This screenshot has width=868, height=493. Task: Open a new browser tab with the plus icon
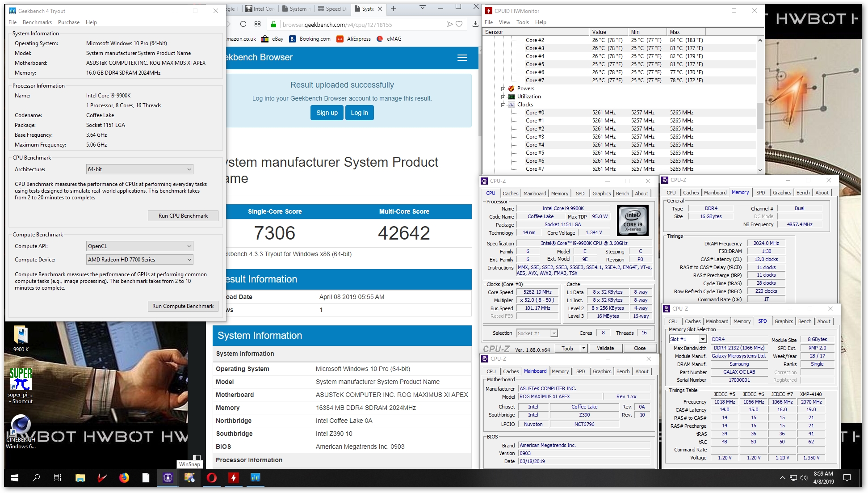click(393, 8)
